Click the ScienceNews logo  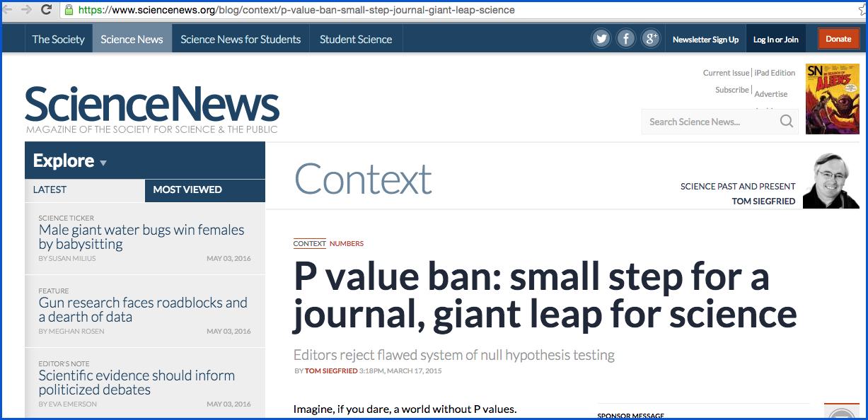coord(152,106)
